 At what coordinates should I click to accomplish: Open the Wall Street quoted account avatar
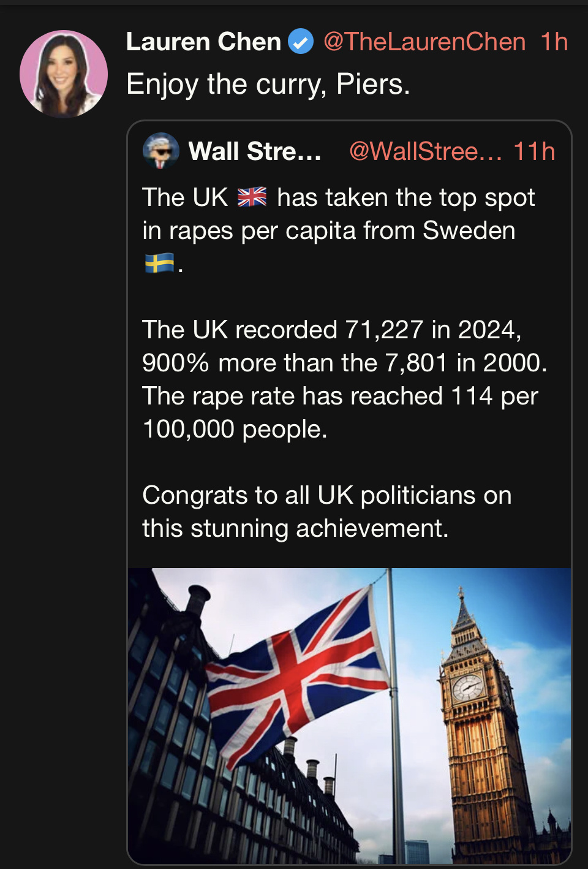point(160,151)
